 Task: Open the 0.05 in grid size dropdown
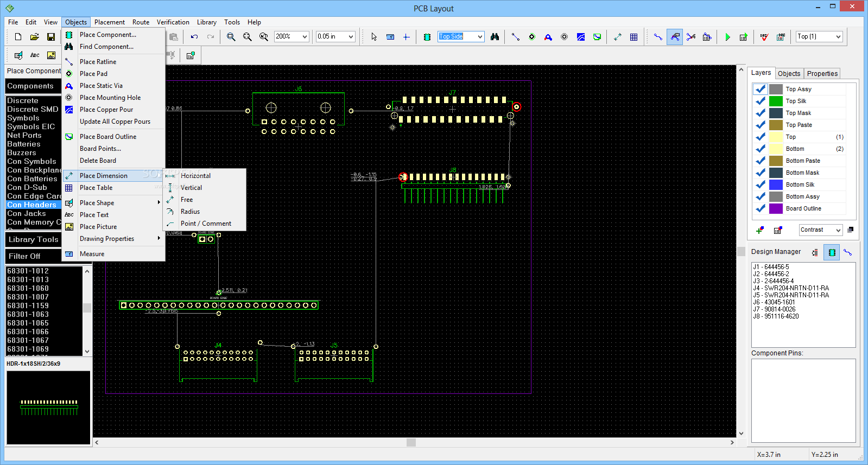tap(351, 37)
